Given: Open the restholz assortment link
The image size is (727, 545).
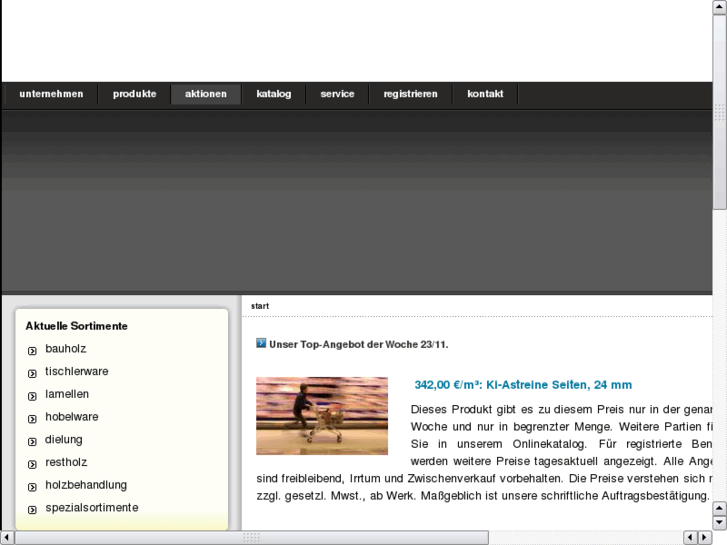Looking at the screenshot, I should tap(66, 462).
